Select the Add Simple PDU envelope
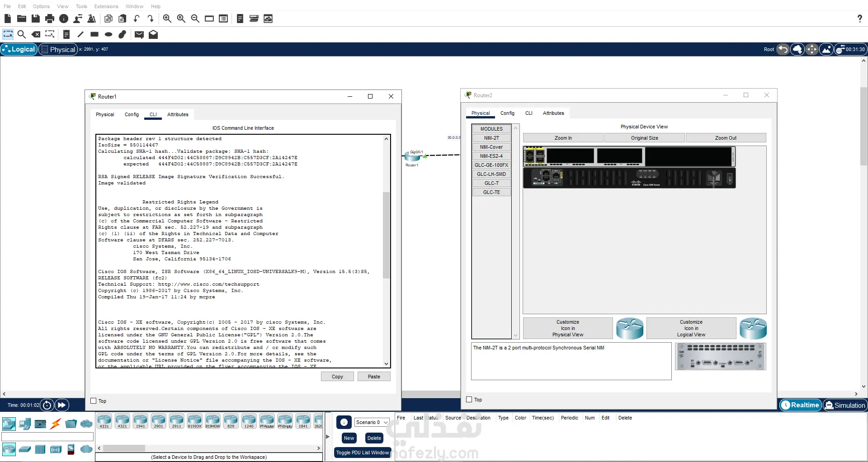 pyautogui.click(x=139, y=34)
